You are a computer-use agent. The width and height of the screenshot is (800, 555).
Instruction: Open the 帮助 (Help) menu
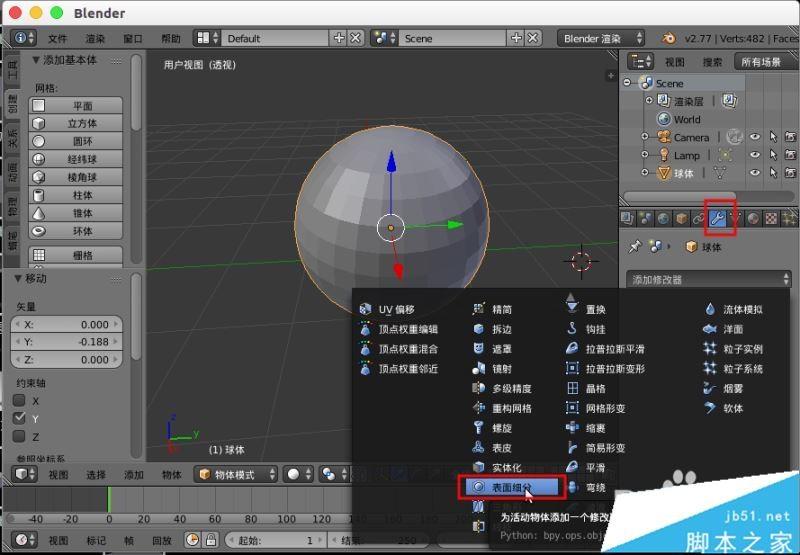click(170, 38)
